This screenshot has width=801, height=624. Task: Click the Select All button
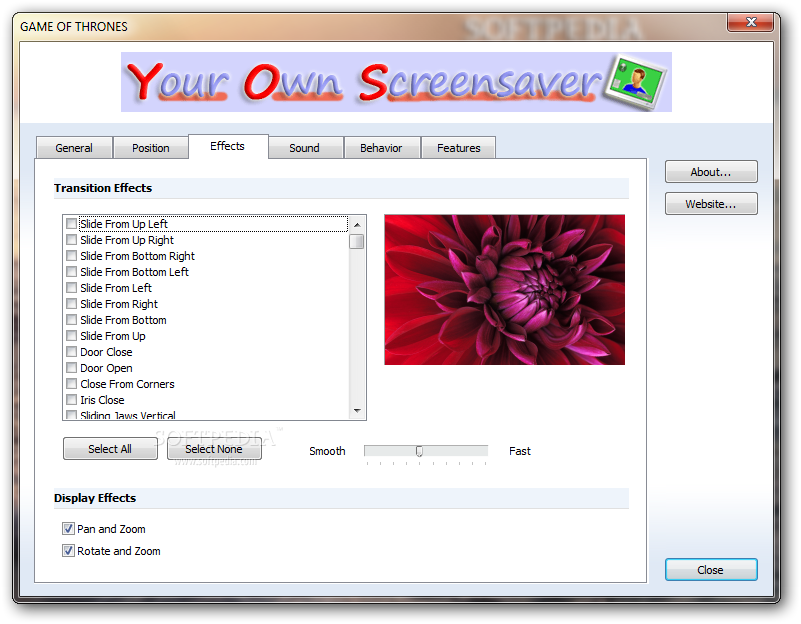tap(110, 449)
